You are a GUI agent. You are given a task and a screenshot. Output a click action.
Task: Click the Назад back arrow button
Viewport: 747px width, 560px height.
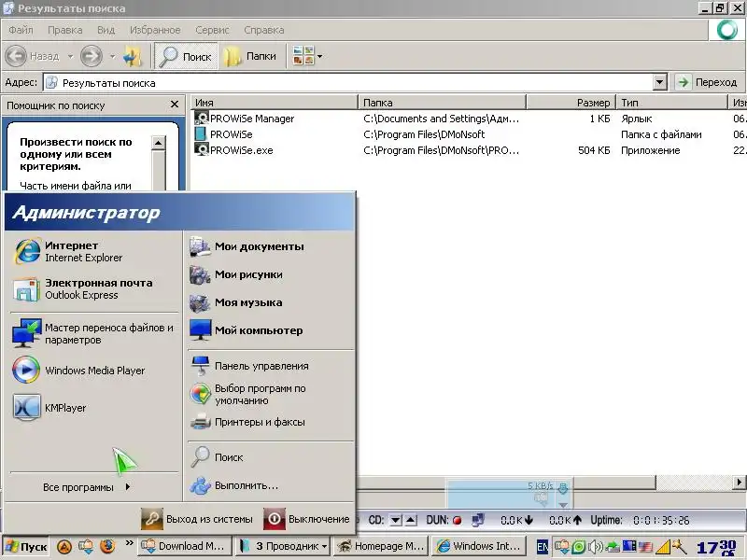[33, 56]
